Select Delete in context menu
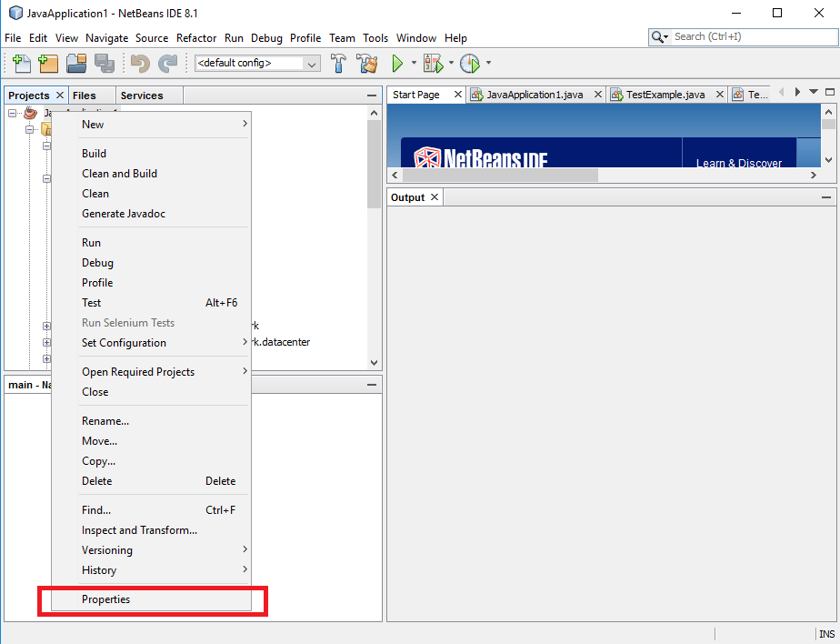The image size is (840, 644). point(152,481)
